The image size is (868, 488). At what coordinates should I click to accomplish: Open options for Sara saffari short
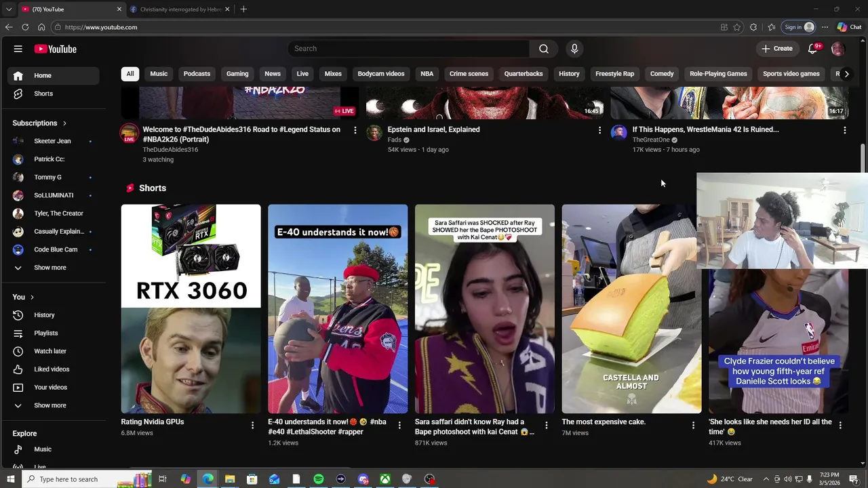[x=546, y=425]
